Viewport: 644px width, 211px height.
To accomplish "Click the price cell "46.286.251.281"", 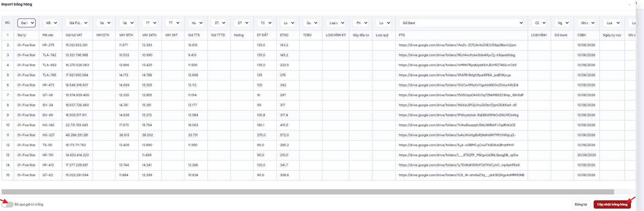I will [77, 135].
